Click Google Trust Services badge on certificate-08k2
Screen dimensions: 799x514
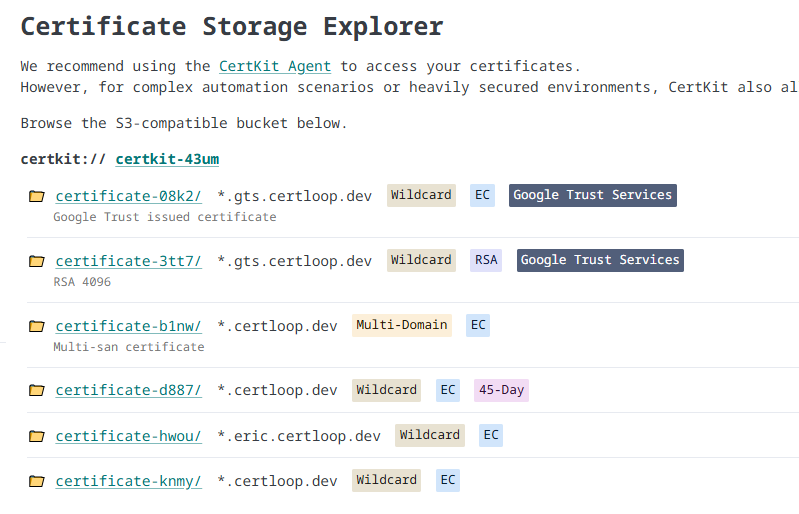point(593,195)
